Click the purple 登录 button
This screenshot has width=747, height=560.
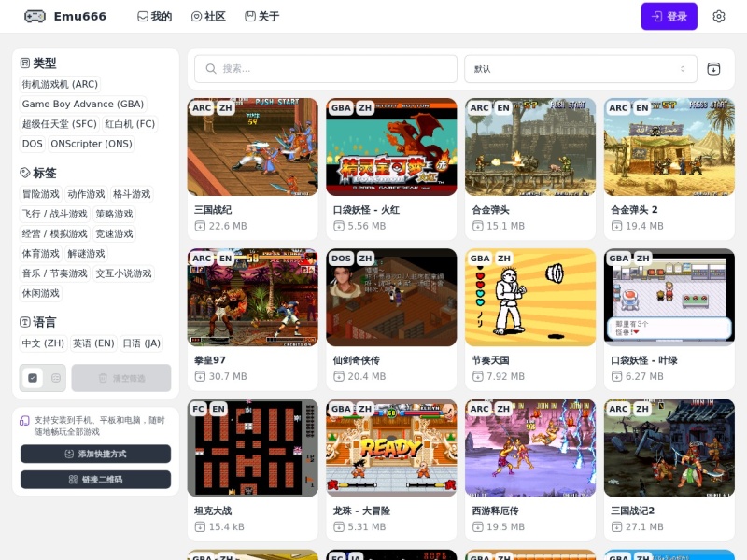click(x=669, y=16)
